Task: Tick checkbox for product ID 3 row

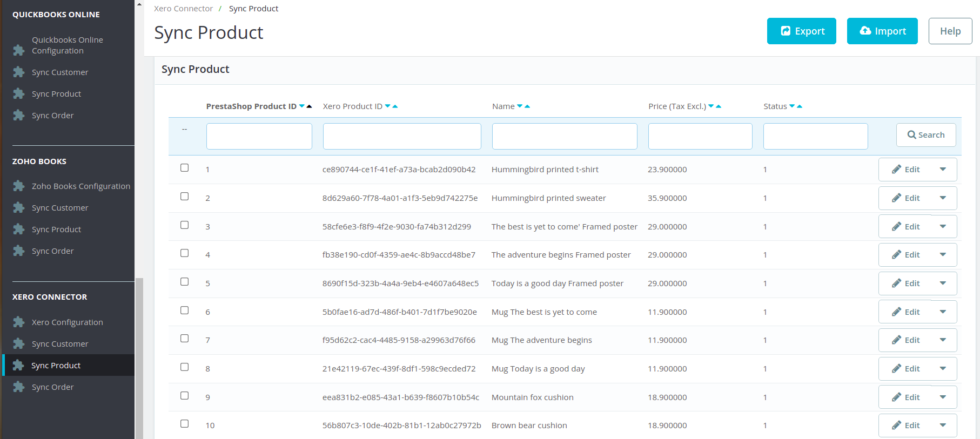Action: tap(185, 225)
